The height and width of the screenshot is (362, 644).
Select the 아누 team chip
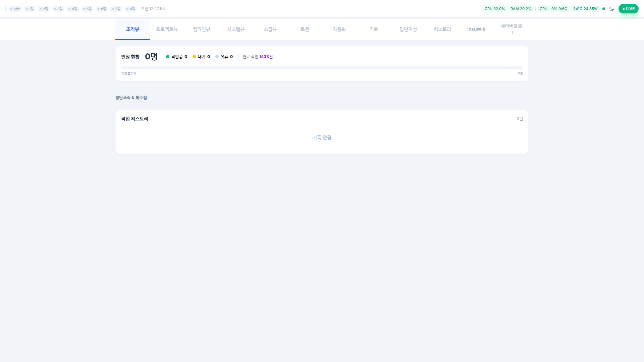15,9
